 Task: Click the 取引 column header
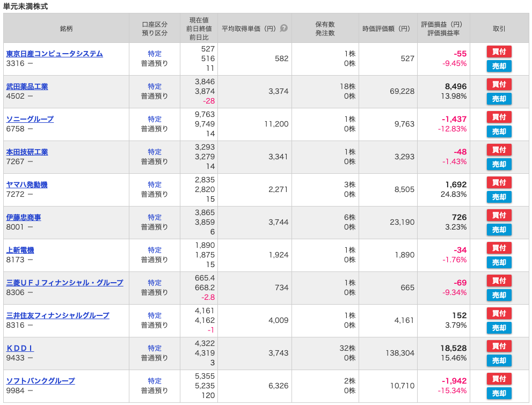[x=499, y=28]
